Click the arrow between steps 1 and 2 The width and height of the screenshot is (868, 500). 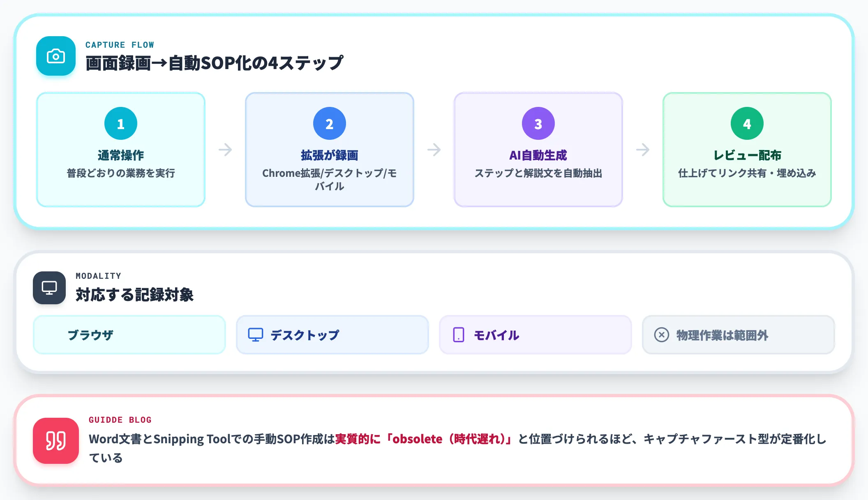(225, 150)
